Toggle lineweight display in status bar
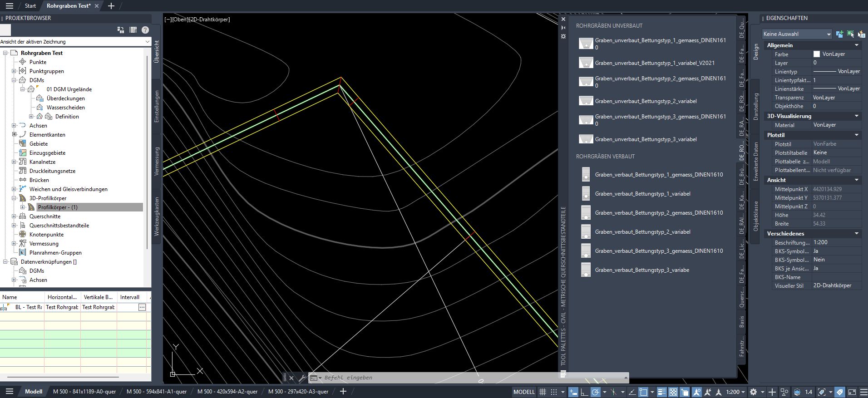 (x=662, y=392)
